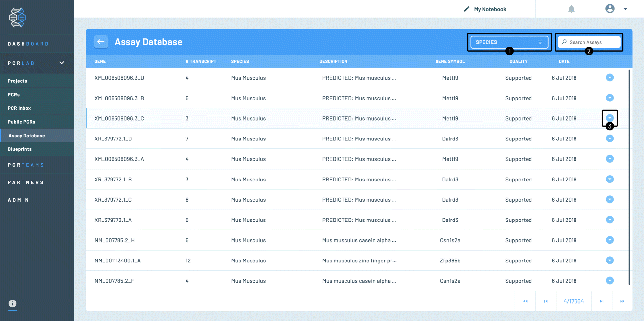
Task: Expand row XM_006508096.3_A options arrow
Action: point(610,159)
